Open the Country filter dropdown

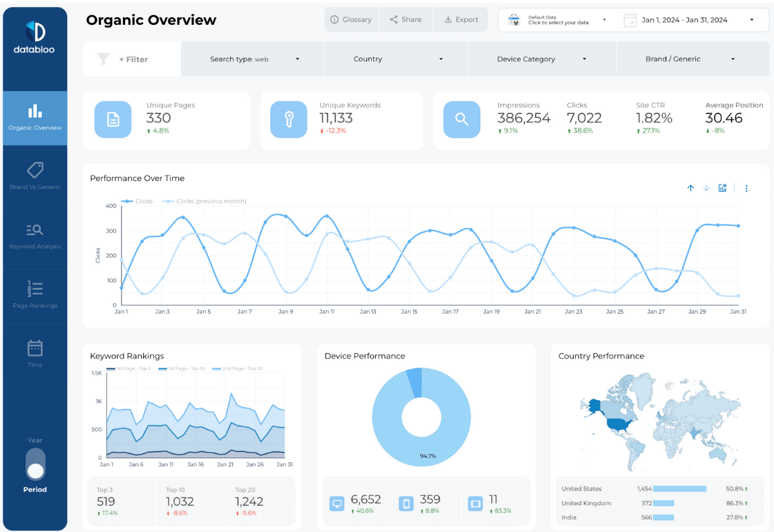397,59
